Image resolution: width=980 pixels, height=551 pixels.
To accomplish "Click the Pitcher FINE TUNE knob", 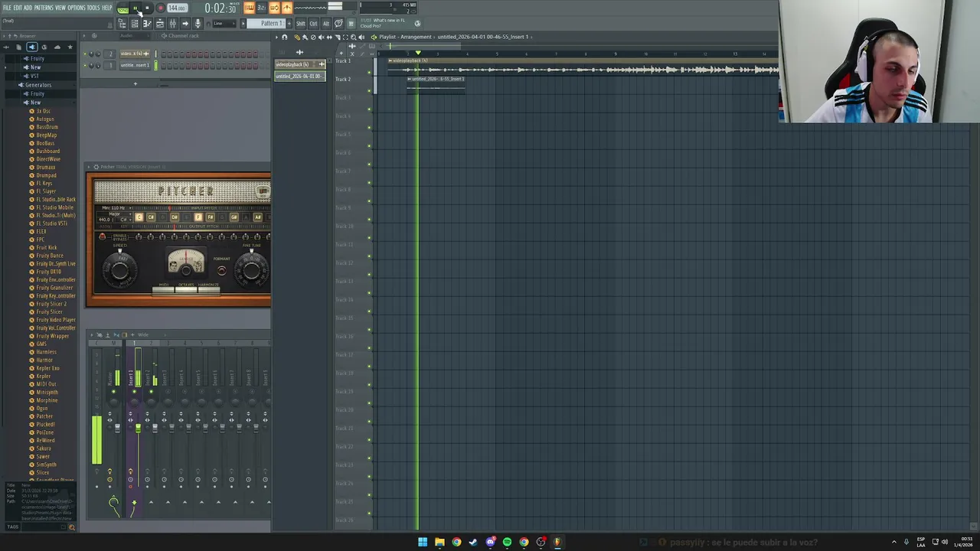I will click(251, 271).
